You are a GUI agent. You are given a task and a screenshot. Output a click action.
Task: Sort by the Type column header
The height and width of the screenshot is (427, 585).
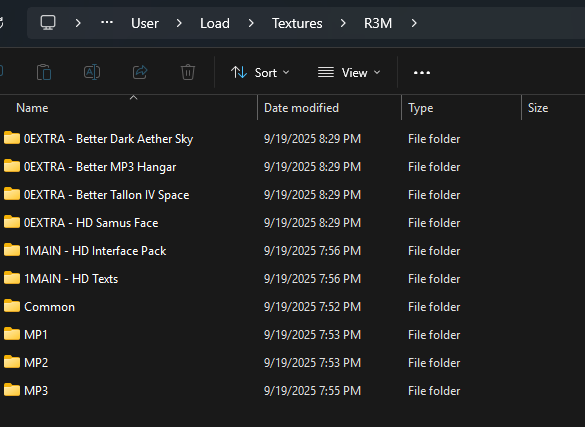421,108
